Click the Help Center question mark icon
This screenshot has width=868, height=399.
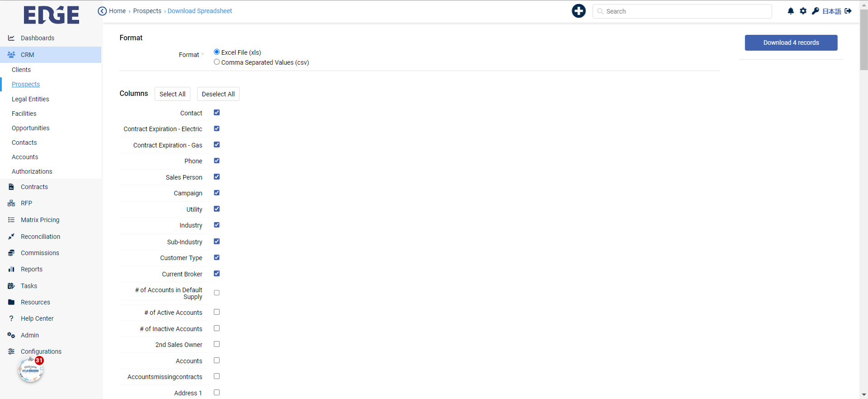click(x=11, y=318)
